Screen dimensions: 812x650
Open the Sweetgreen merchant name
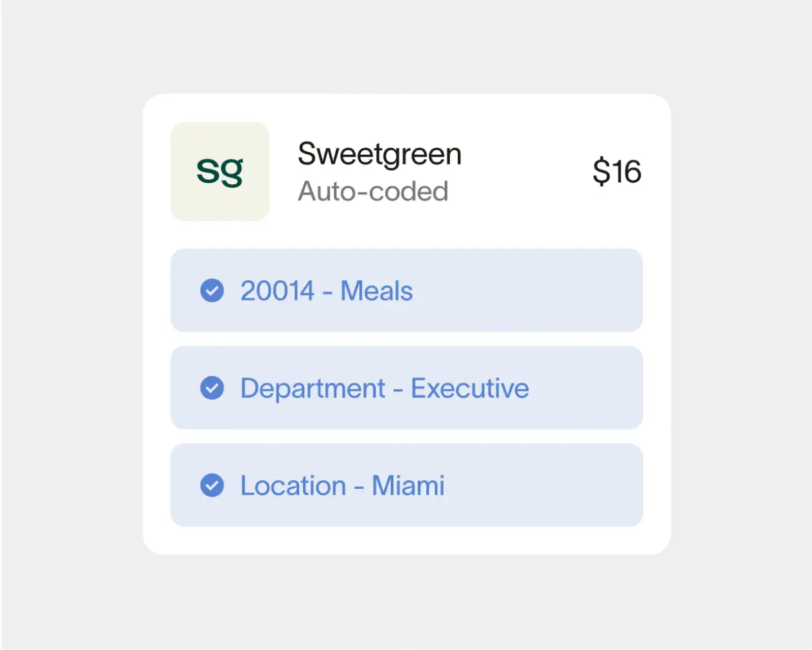click(x=379, y=154)
